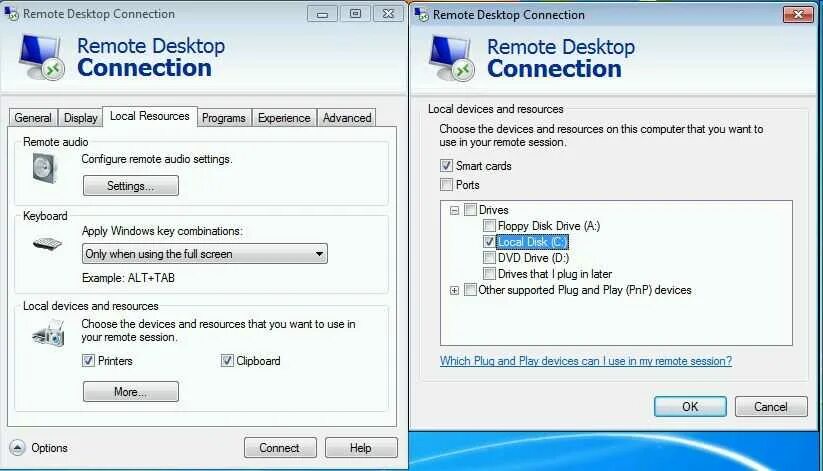Check Other supported Plug and Play devices
Screen dimensions: 823x471
470,290
